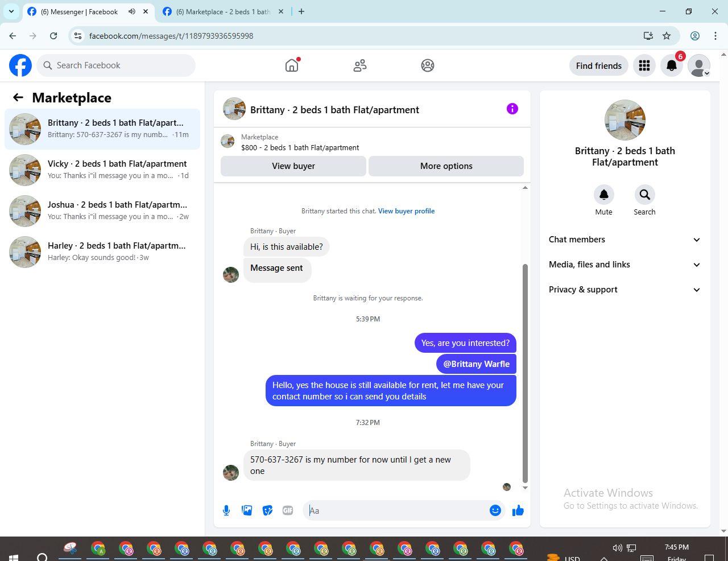Open the tab search dropdown arrow

pyautogui.click(x=11, y=11)
